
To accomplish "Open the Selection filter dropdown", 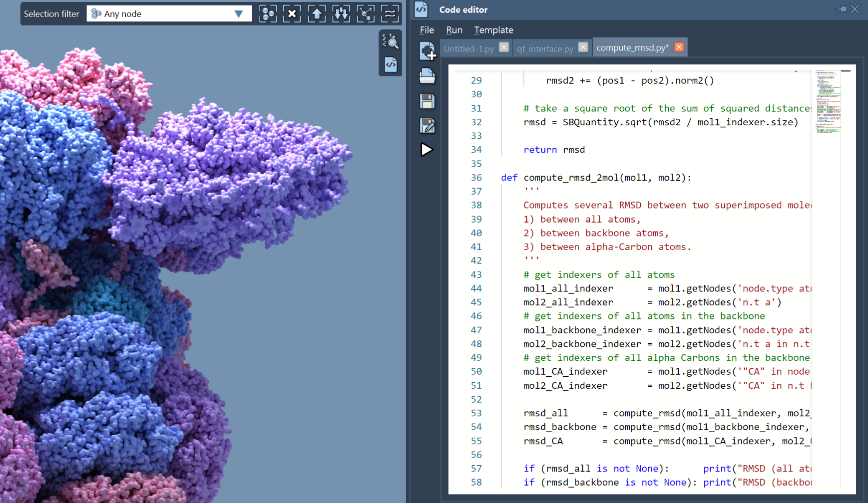I will click(x=238, y=14).
